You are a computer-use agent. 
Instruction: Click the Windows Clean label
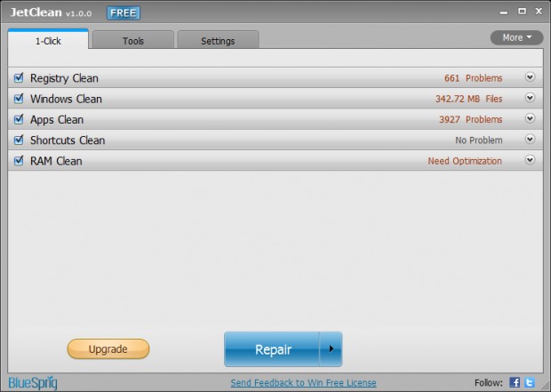coord(66,99)
